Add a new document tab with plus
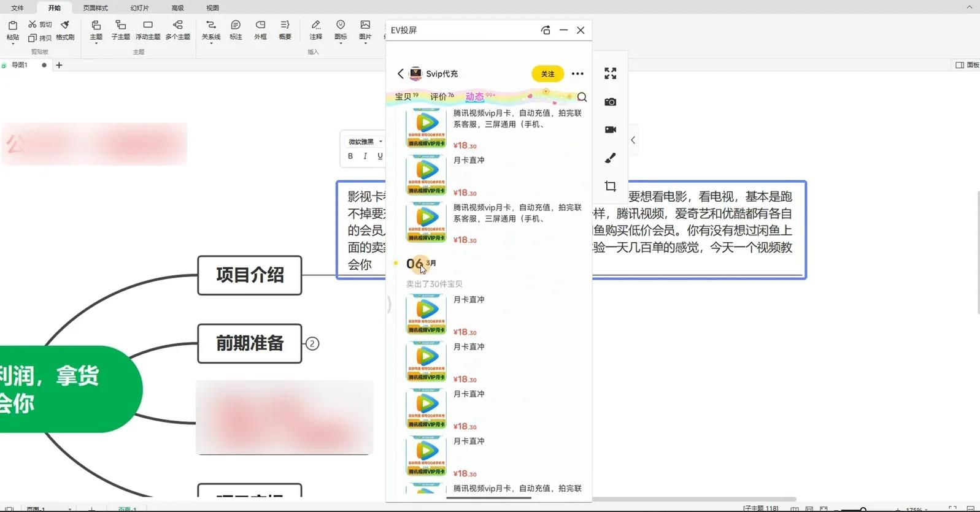The image size is (980, 512). (x=59, y=65)
